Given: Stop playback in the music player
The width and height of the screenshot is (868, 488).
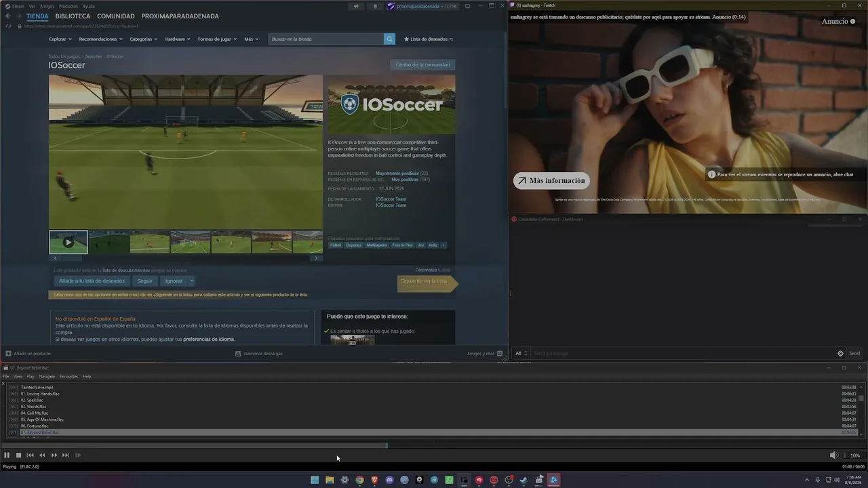Looking at the screenshot, I should click(19, 455).
